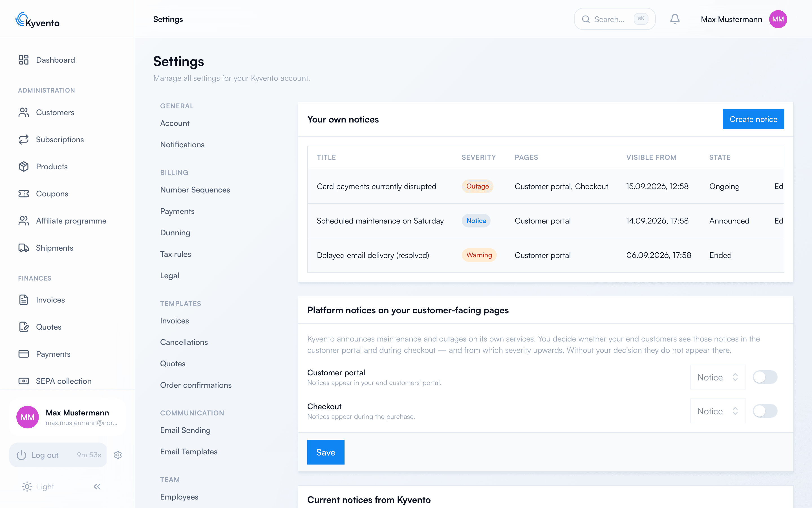Click the Dashboard grid icon
The height and width of the screenshot is (508, 812).
(23, 60)
